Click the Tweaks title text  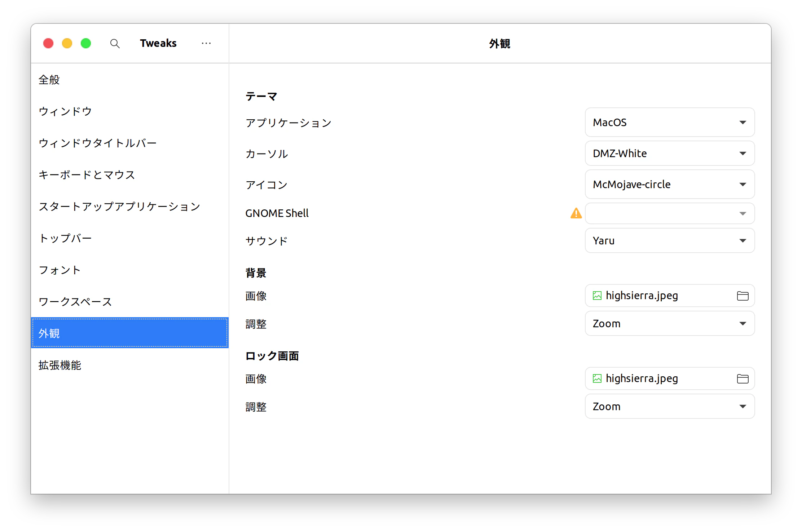tap(158, 43)
